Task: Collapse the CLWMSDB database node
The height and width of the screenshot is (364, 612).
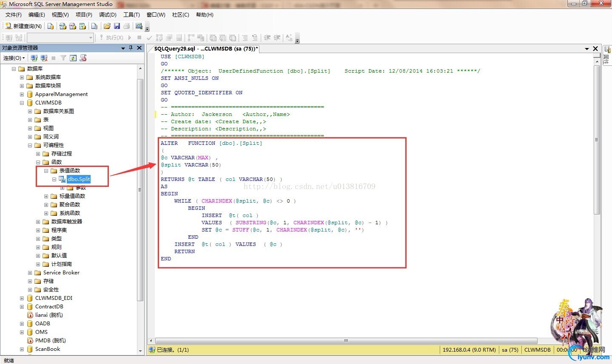Action: (22, 103)
